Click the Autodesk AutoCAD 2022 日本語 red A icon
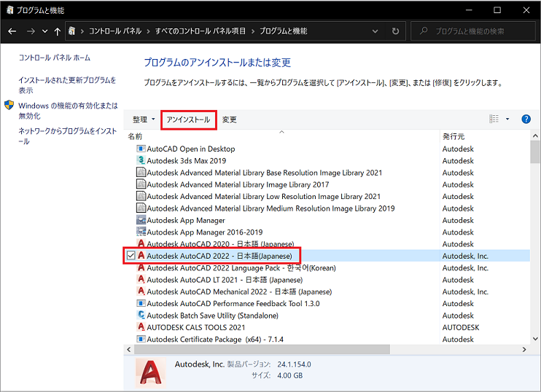The image size is (541, 392). coord(141,256)
